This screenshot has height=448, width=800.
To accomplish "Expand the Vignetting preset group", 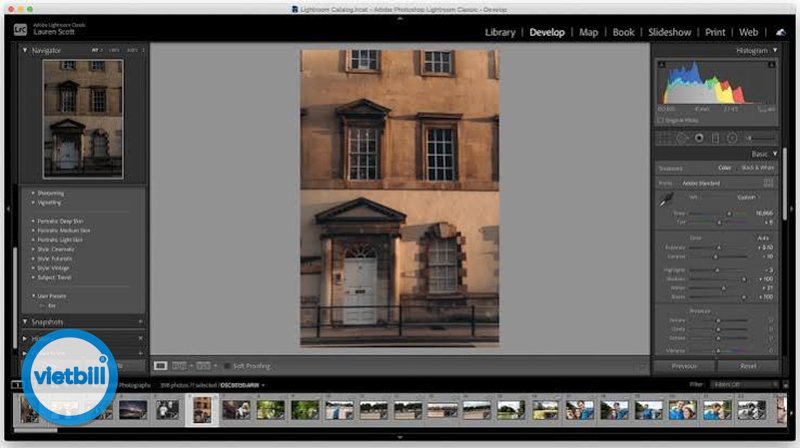I will coord(33,203).
